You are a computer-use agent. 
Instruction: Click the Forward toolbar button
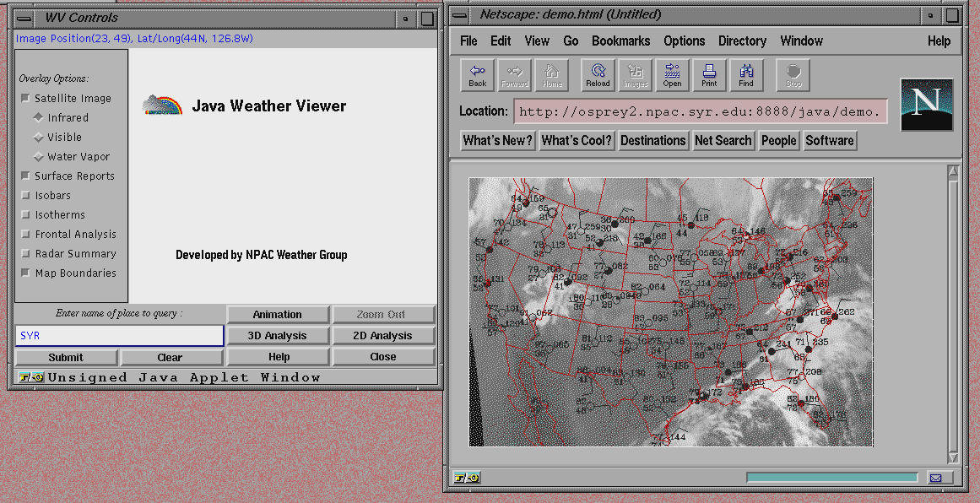click(515, 76)
